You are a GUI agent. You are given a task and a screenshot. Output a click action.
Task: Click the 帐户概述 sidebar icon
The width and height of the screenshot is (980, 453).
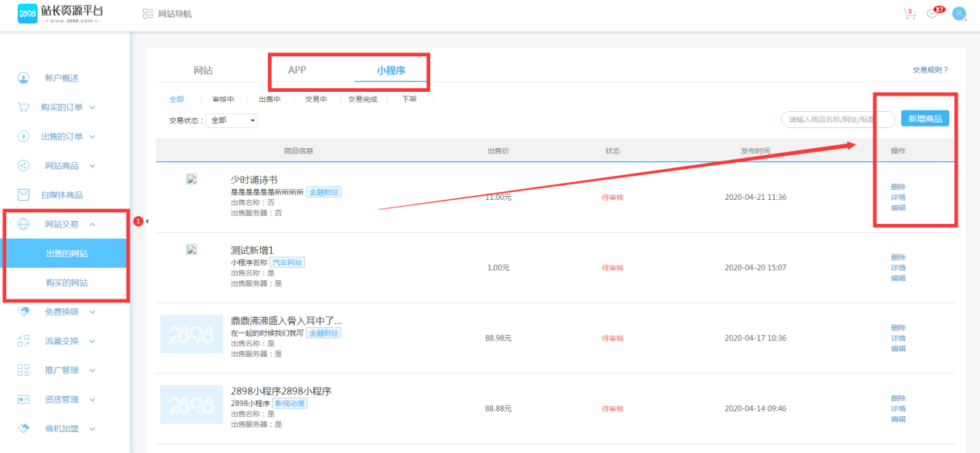(24, 78)
